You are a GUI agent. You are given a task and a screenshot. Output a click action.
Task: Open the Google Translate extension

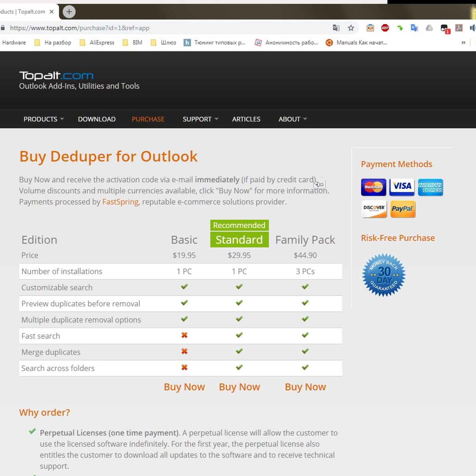(414, 28)
